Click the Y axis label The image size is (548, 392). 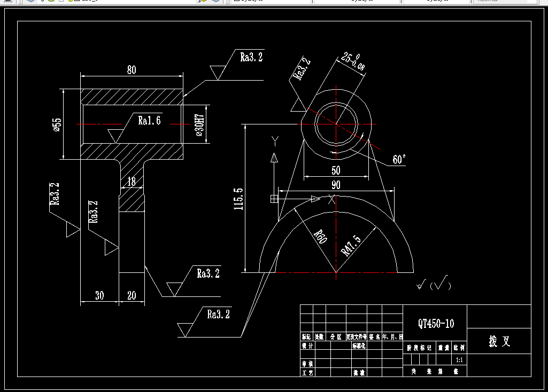275,142
